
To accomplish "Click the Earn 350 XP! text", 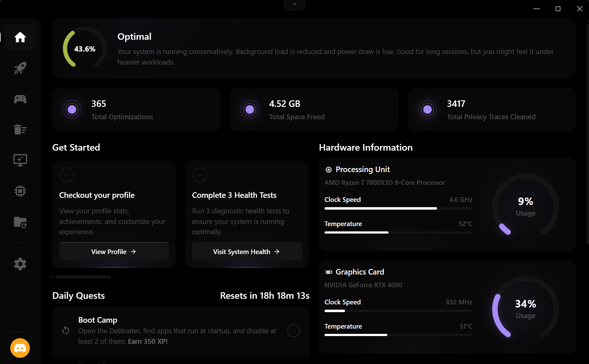I will point(148,341).
